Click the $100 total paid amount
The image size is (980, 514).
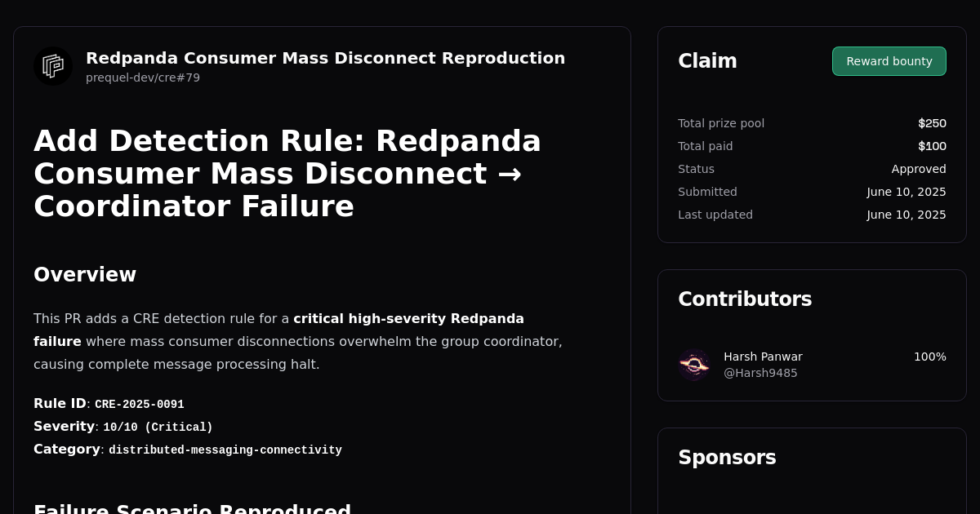[x=933, y=146]
